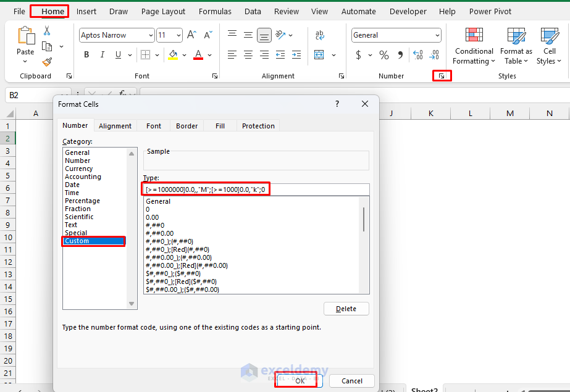Increase decimal places
The image size is (570, 392).
[417, 54]
